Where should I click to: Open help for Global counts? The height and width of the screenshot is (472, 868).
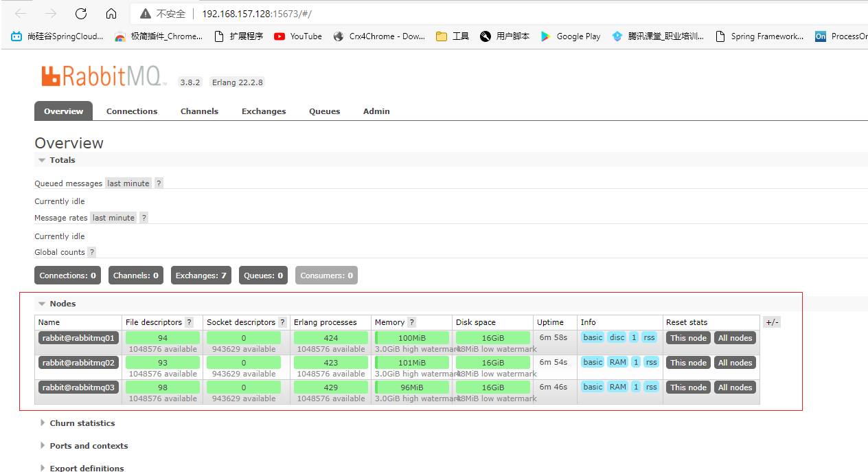[x=92, y=252]
